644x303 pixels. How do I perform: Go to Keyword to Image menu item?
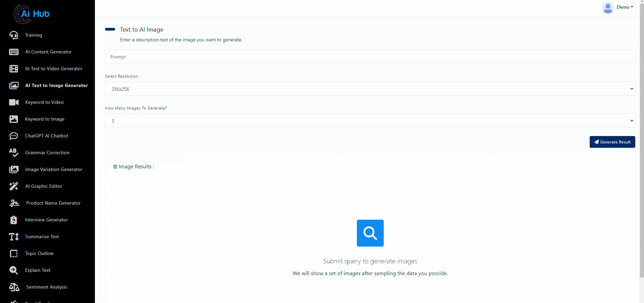45,119
